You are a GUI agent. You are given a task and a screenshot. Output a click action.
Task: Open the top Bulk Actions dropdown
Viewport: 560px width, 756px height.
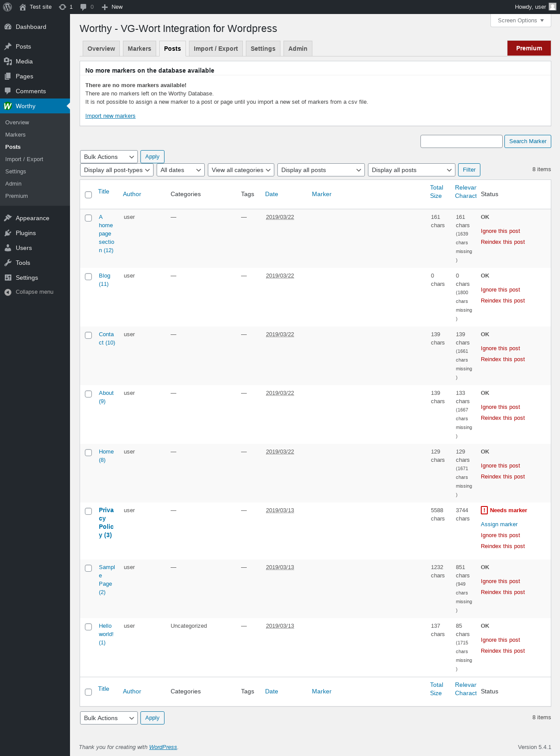(x=109, y=157)
